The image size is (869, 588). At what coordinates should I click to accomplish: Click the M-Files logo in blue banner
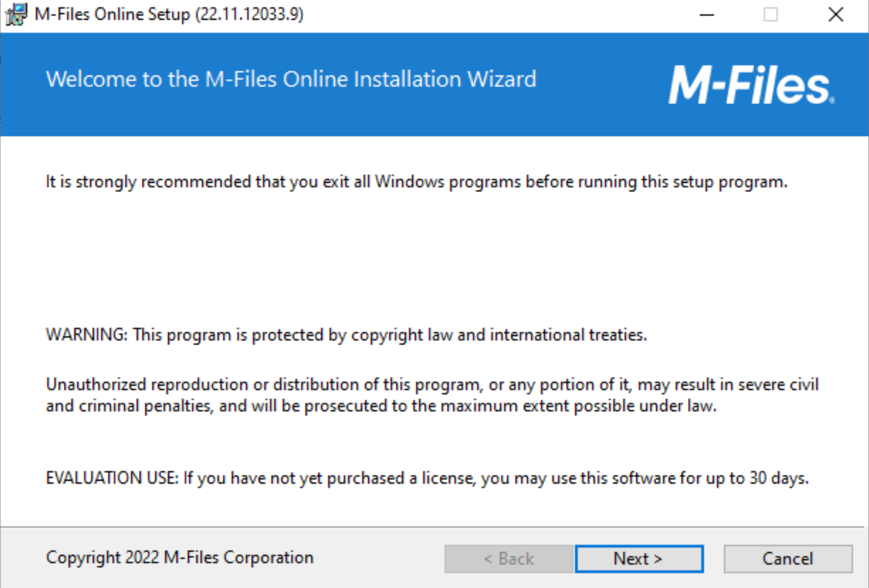[x=751, y=85]
